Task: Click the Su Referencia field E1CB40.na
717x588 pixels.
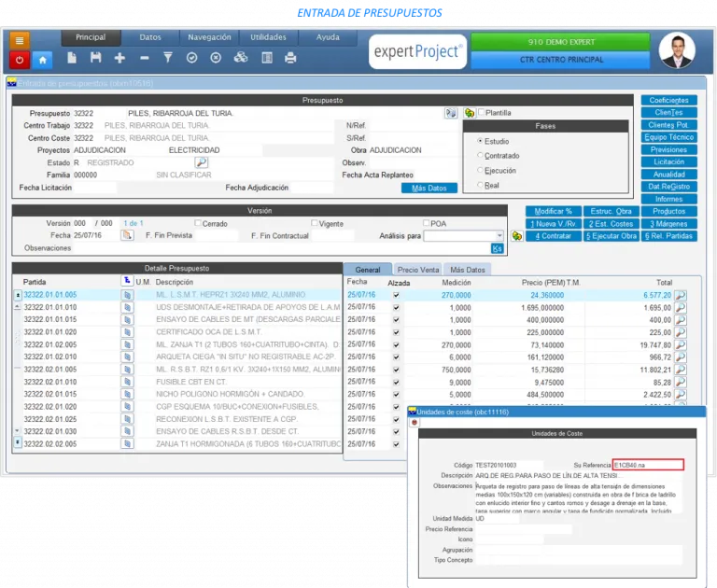Action: (x=648, y=465)
